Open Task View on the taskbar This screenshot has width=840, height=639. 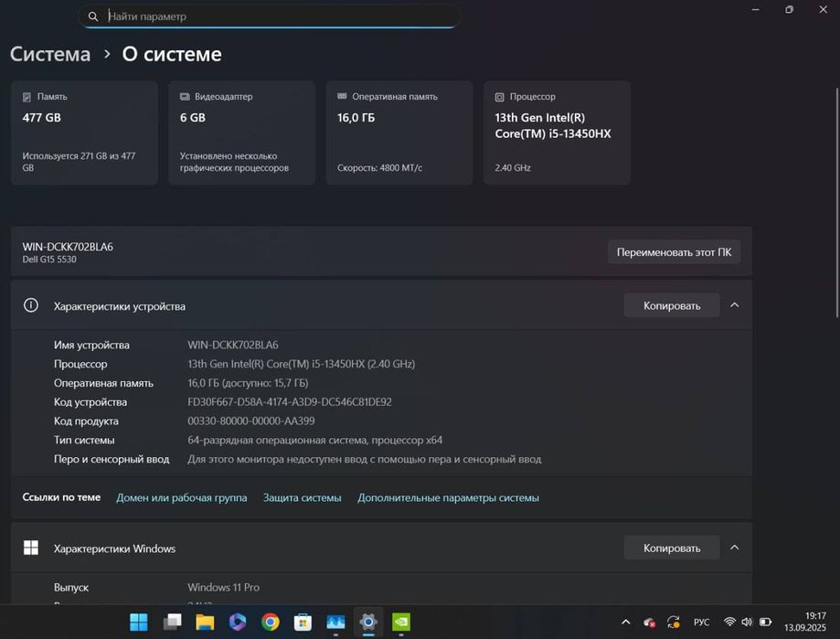pyautogui.click(x=172, y=622)
